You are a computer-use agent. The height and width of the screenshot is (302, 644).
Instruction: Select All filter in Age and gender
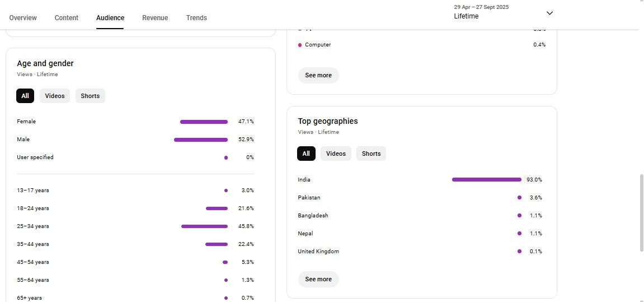pyautogui.click(x=25, y=96)
